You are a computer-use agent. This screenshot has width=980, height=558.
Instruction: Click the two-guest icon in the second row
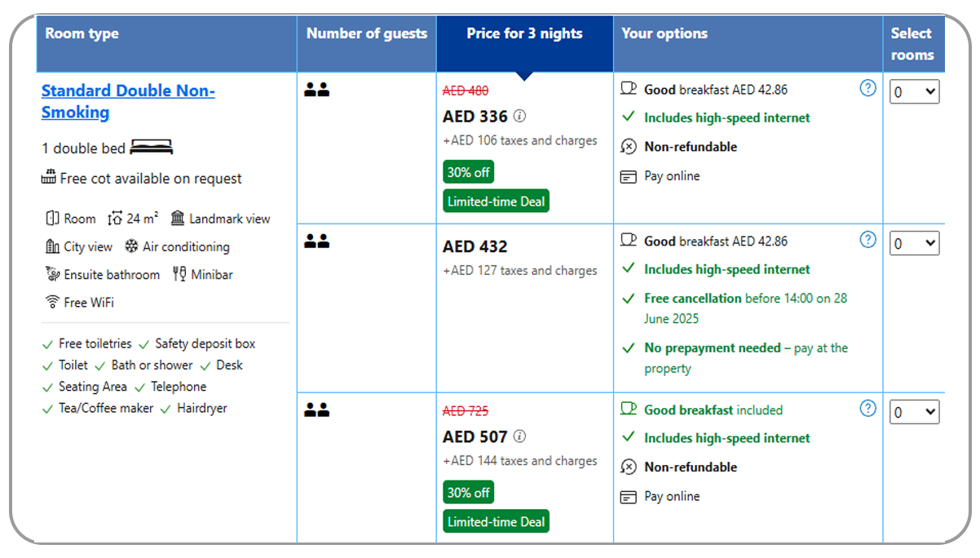[316, 241]
